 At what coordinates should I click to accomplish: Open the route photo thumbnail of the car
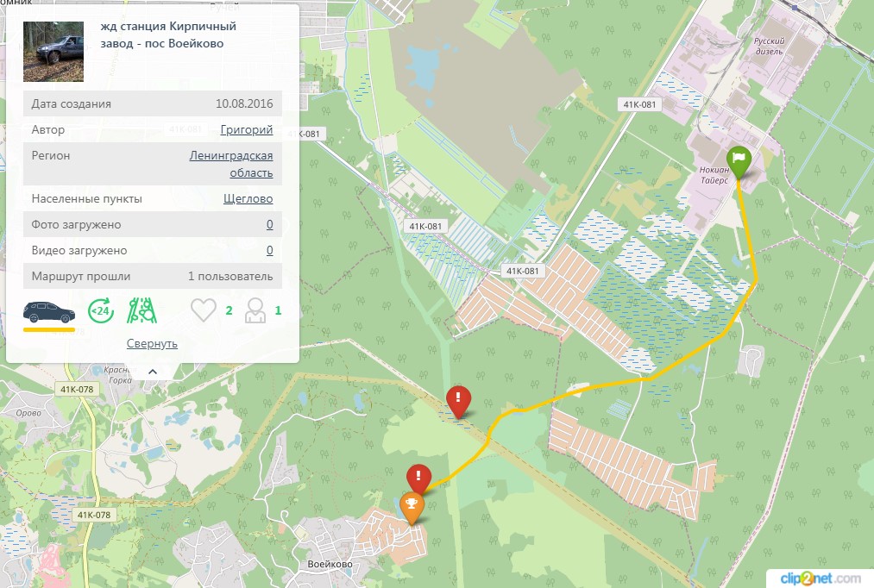[53, 52]
